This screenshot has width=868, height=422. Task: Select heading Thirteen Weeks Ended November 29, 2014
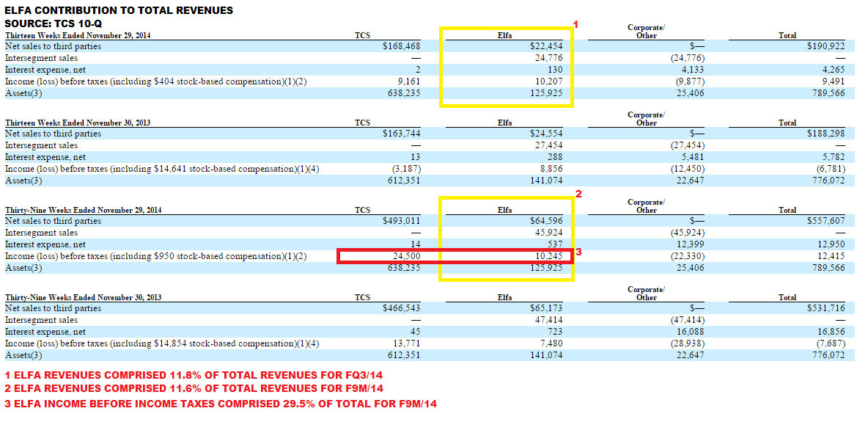(78, 35)
